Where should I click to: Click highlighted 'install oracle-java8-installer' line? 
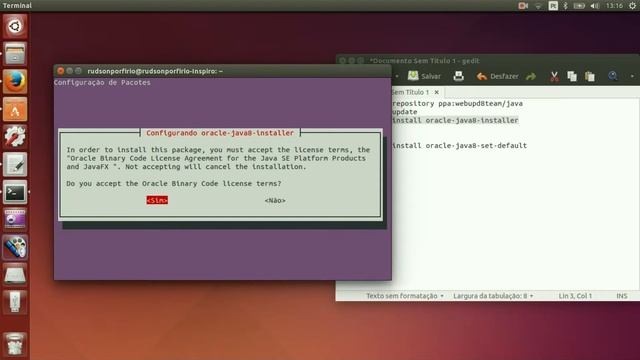pyautogui.click(x=455, y=120)
